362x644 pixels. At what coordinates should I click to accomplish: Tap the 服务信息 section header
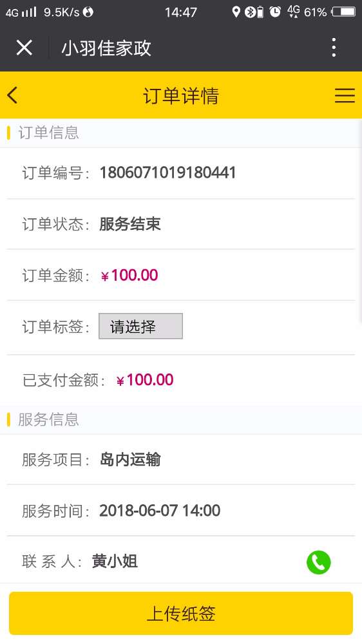click(48, 419)
